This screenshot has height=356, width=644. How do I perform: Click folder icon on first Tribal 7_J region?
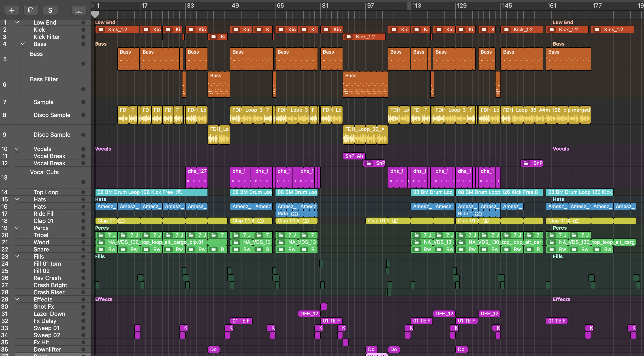coord(101,235)
